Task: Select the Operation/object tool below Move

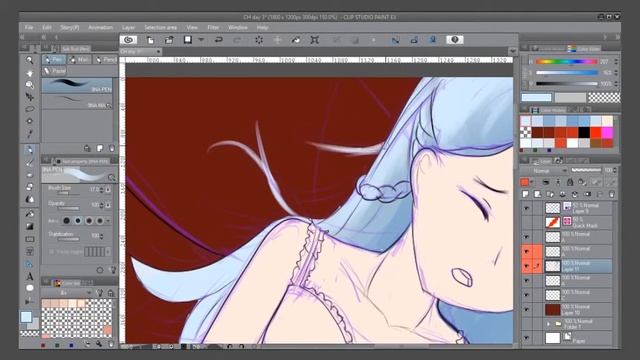Action: (29, 85)
